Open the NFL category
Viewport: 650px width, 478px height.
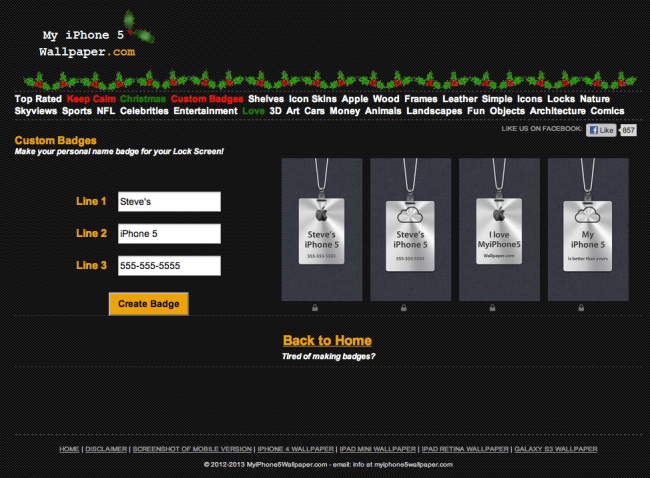pyautogui.click(x=106, y=111)
